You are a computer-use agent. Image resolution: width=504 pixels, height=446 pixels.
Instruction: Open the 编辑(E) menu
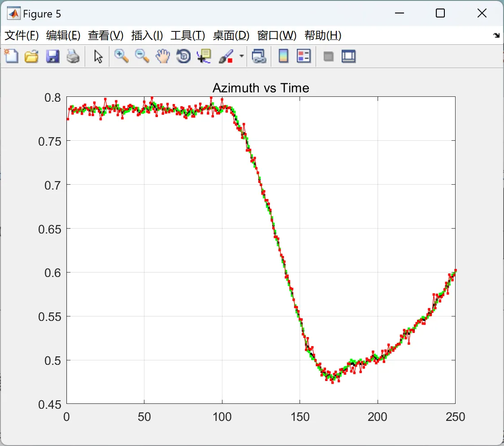pos(63,35)
